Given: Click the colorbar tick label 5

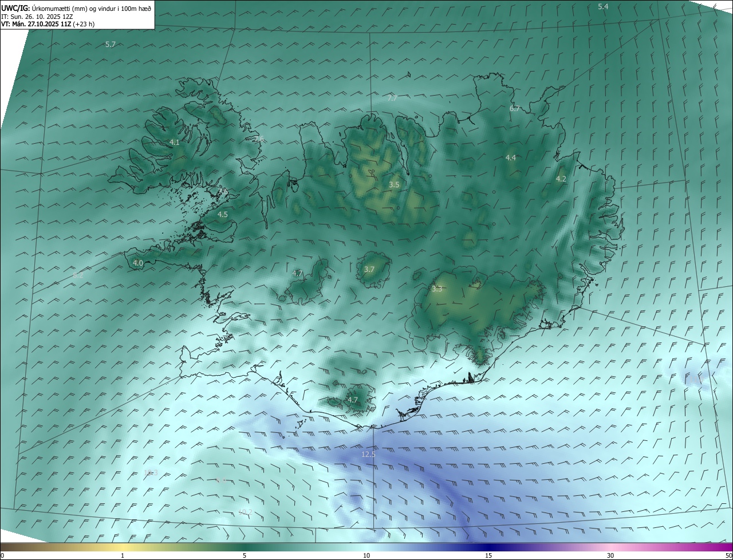Looking at the screenshot, I should pyautogui.click(x=245, y=555).
